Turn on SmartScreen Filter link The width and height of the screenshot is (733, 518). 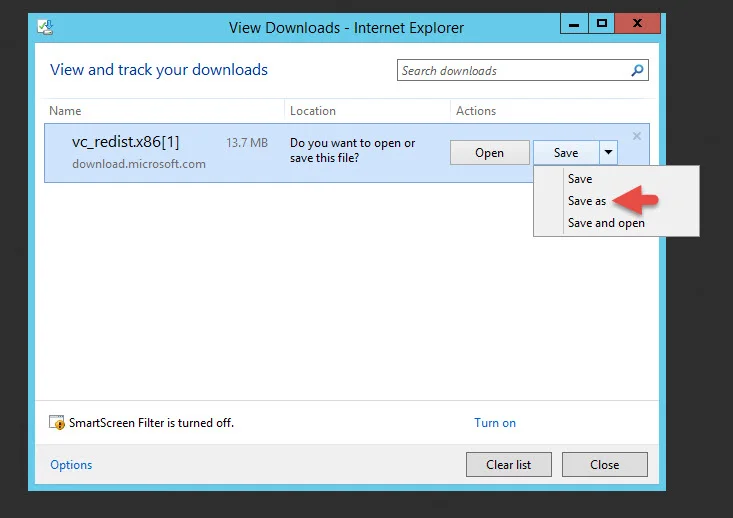coord(495,423)
